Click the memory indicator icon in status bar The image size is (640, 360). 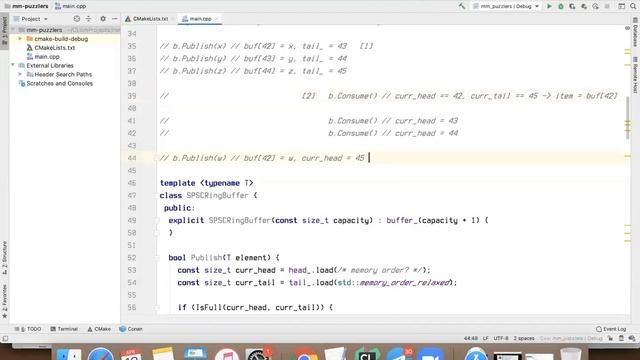[x=621, y=338]
